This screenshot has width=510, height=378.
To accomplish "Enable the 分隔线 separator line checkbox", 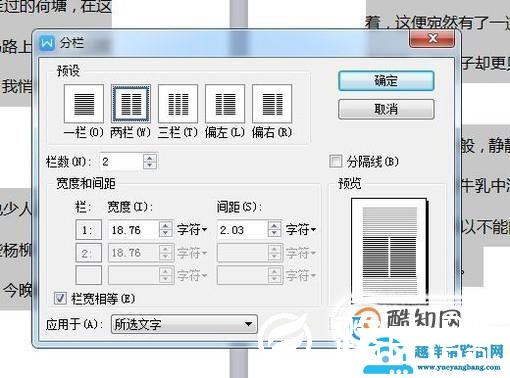I will 335,161.
